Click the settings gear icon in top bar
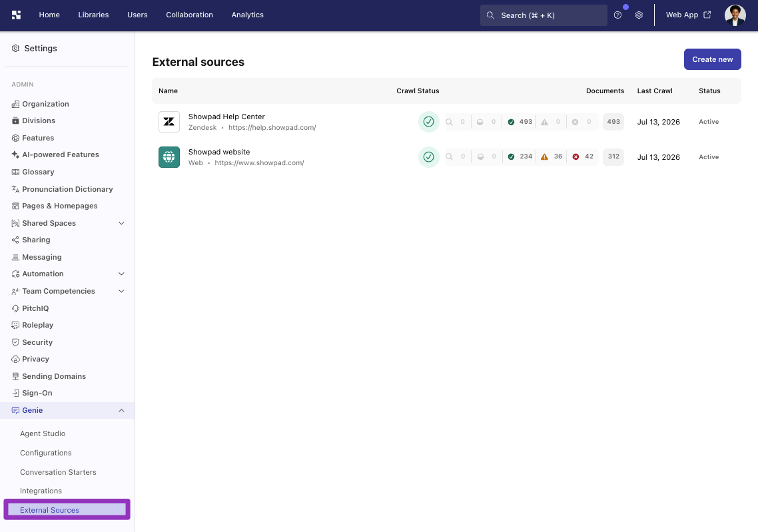This screenshot has width=758, height=532. coord(639,15)
